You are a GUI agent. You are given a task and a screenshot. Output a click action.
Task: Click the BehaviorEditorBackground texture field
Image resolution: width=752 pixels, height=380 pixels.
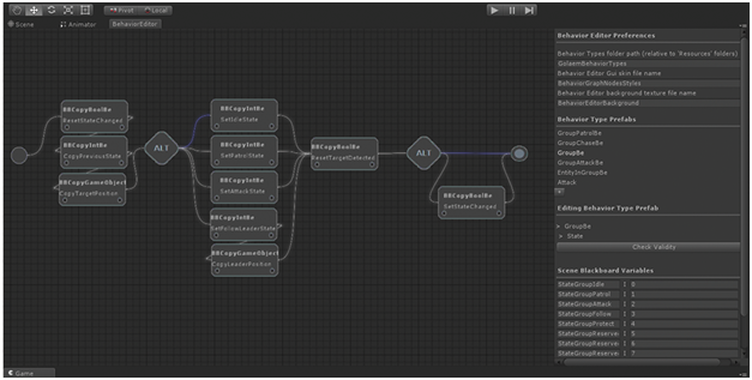(x=648, y=103)
